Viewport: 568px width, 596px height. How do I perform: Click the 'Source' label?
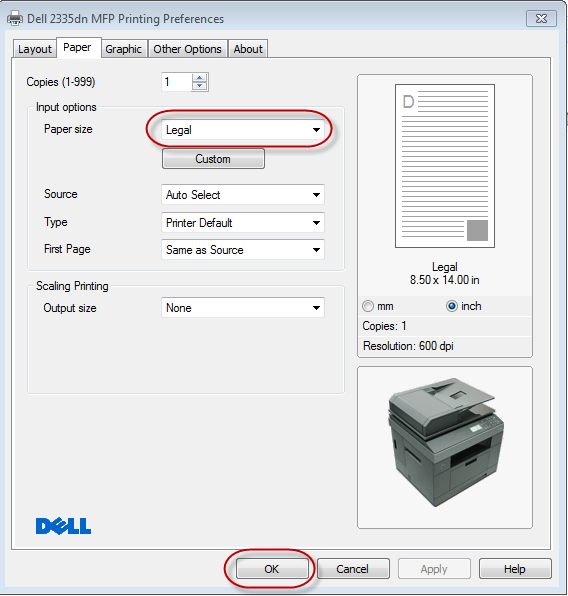[61, 194]
